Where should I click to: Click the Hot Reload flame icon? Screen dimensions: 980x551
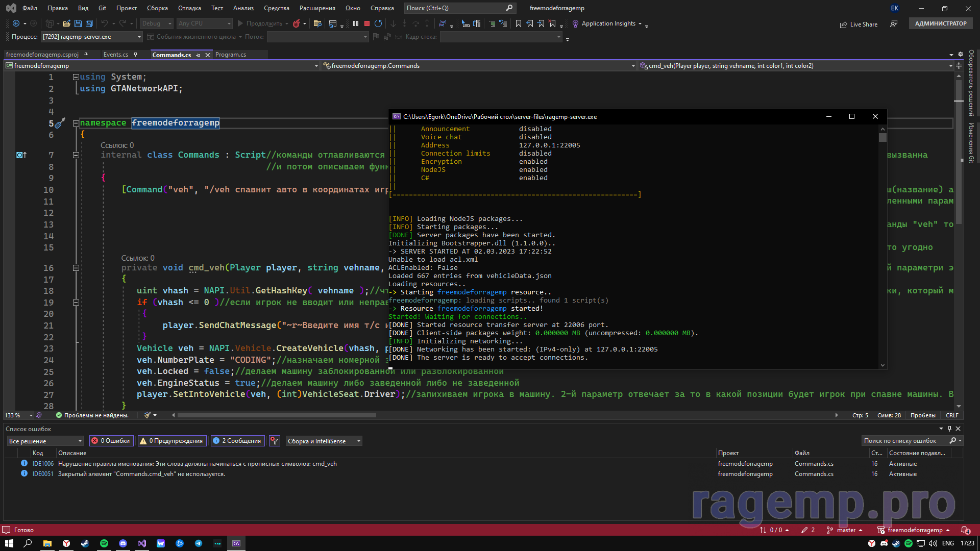click(x=297, y=23)
